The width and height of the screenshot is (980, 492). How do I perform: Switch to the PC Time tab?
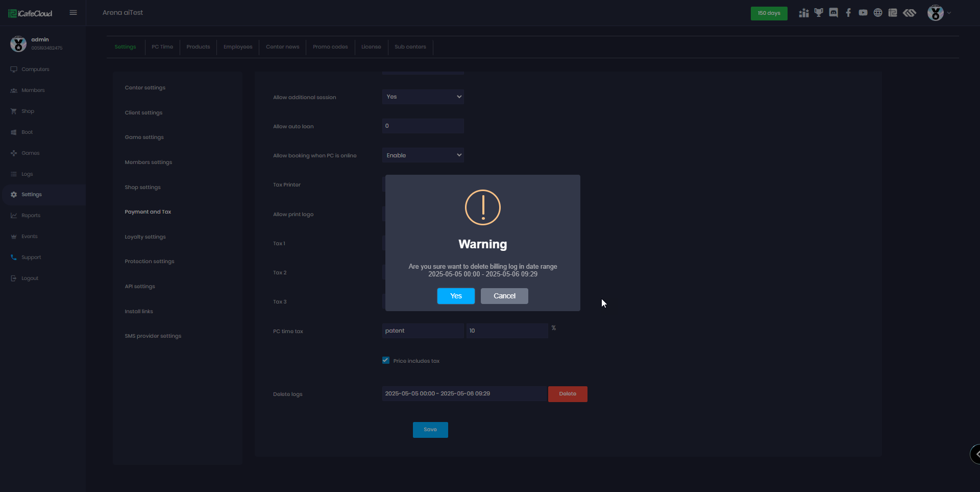162,47
